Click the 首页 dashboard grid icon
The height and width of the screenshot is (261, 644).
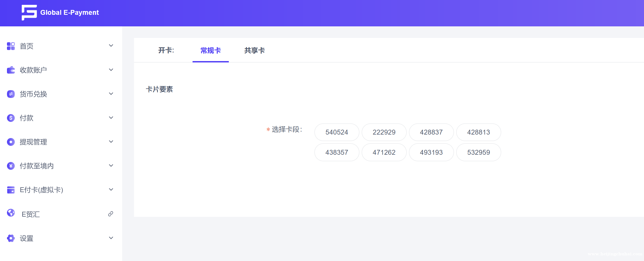11,46
